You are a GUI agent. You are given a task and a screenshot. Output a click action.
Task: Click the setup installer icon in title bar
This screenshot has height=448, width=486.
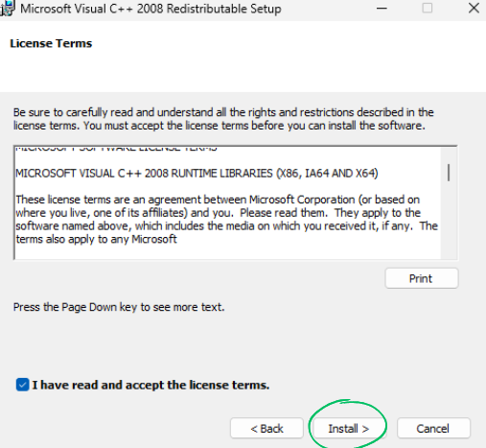point(7,9)
